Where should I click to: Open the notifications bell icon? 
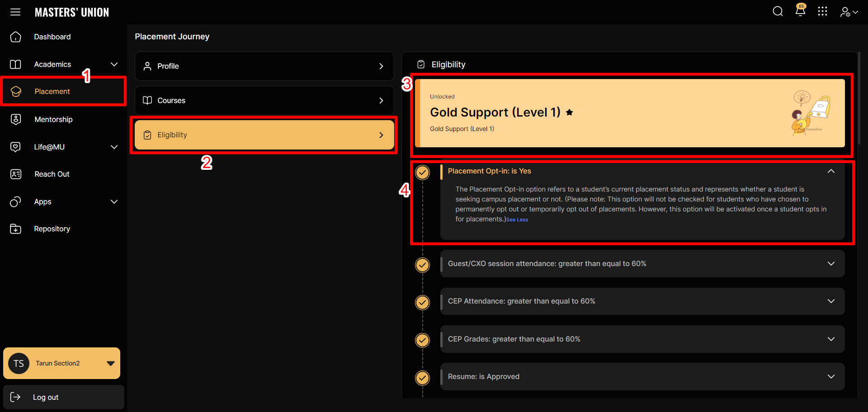800,11
